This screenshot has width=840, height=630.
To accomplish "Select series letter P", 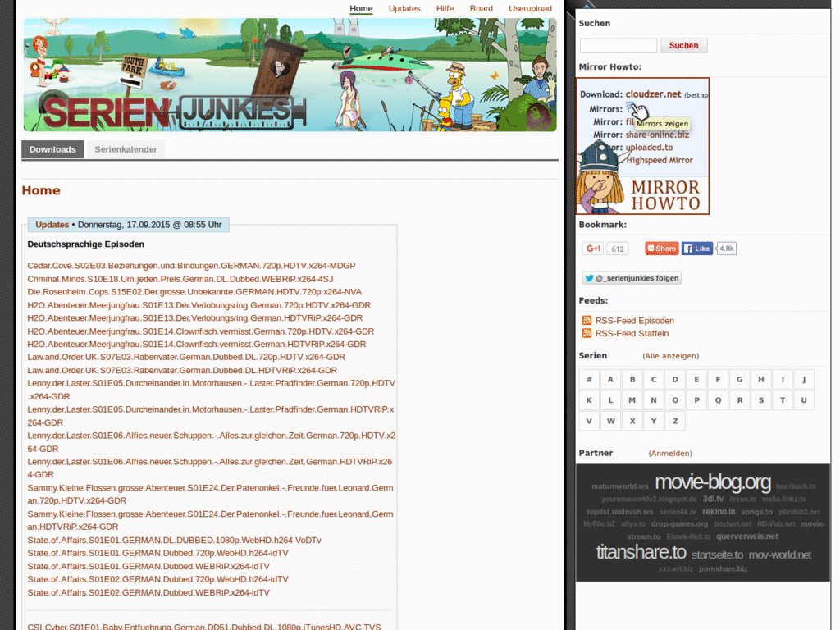I will 696,400.
